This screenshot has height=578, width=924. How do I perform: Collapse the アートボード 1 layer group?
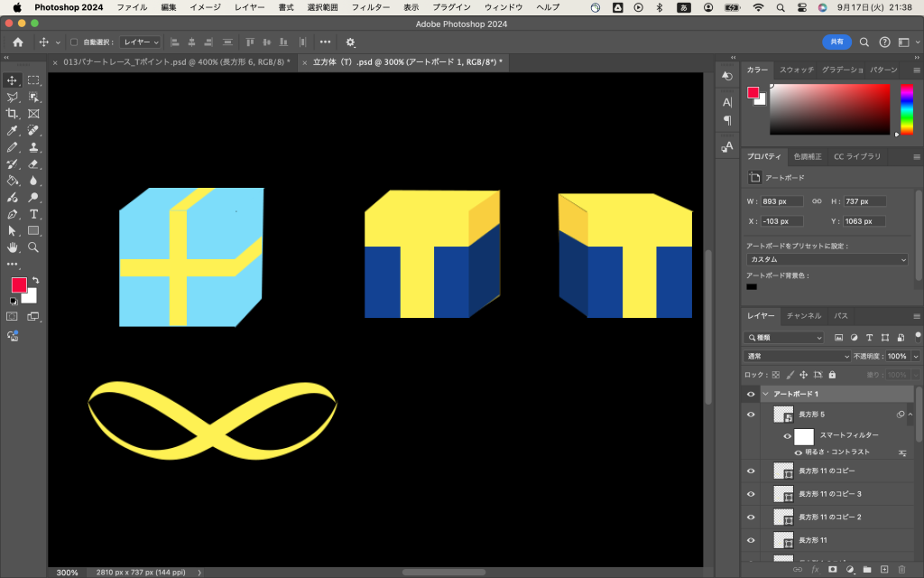(x=765, y=395)
